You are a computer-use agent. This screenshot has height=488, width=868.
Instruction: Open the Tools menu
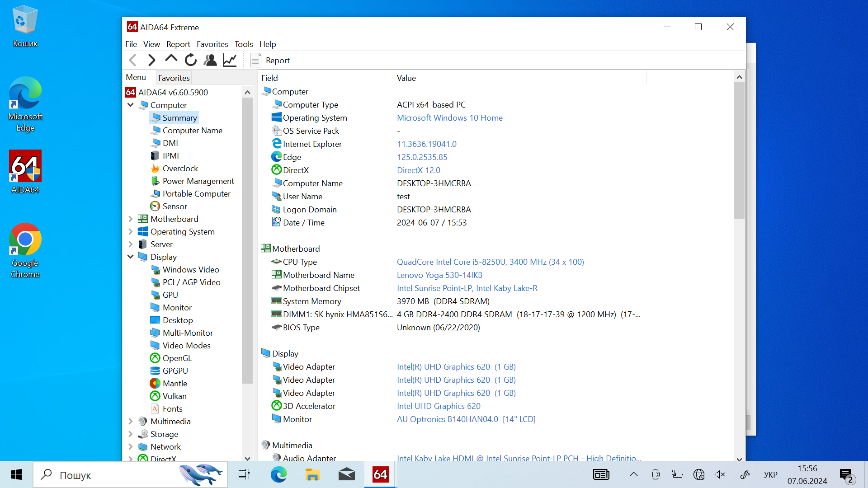tap(244, 44)
